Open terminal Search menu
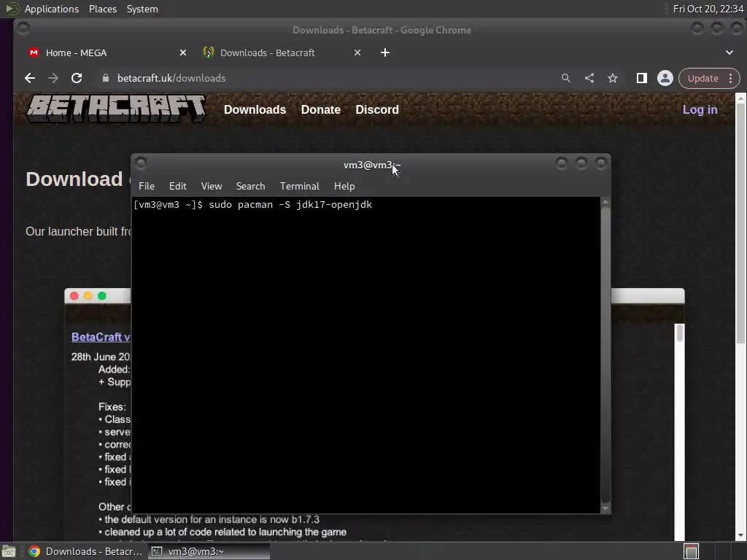The width and height of the screenshot is (747, 560). [251, 186]
